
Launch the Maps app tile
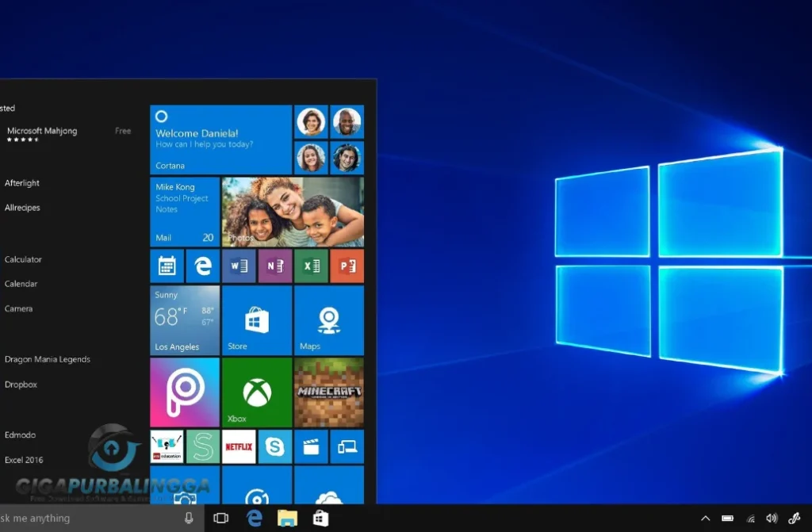tap(329, 320)
